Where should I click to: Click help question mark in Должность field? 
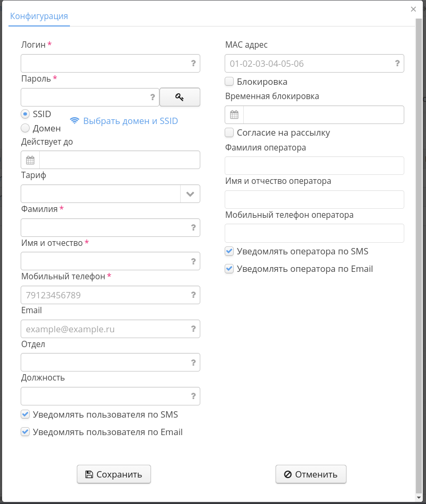click(x=193, y=396)
